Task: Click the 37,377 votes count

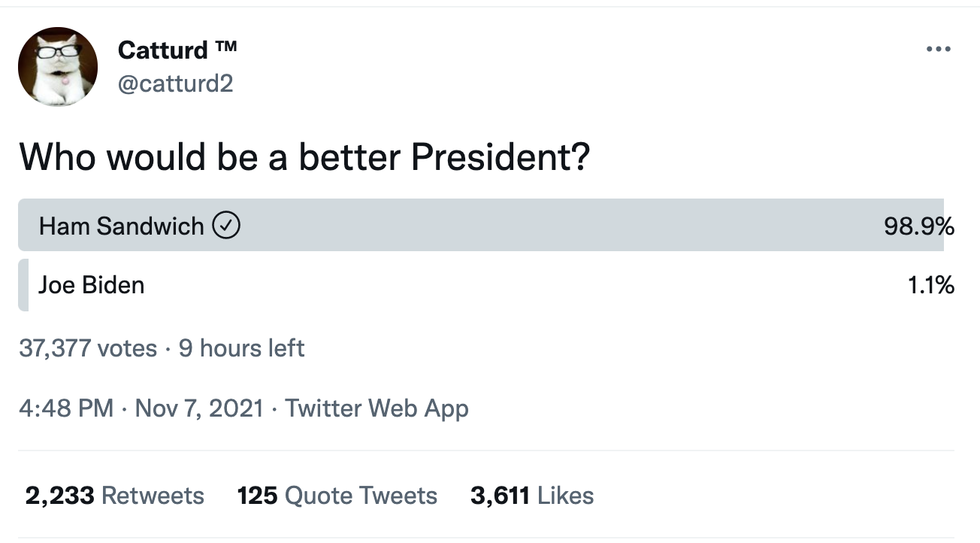Action: 88,348
